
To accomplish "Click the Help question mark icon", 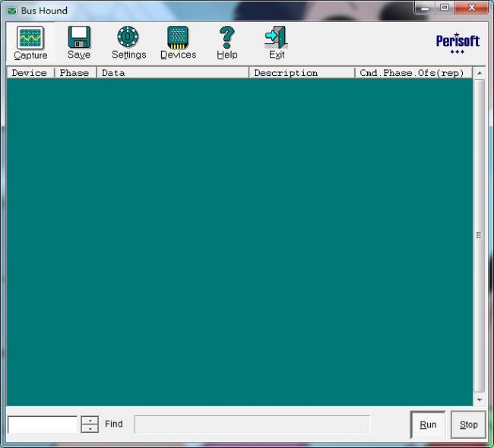I will pos(226,38).
